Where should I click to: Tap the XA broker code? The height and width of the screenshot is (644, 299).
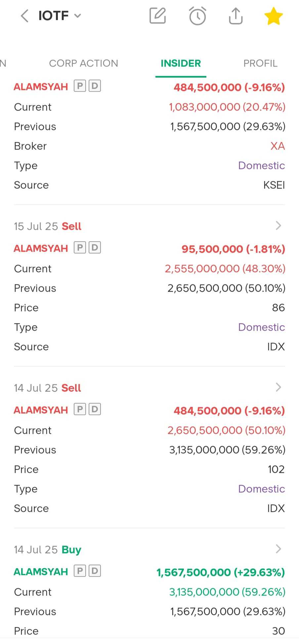coord(278,146)
